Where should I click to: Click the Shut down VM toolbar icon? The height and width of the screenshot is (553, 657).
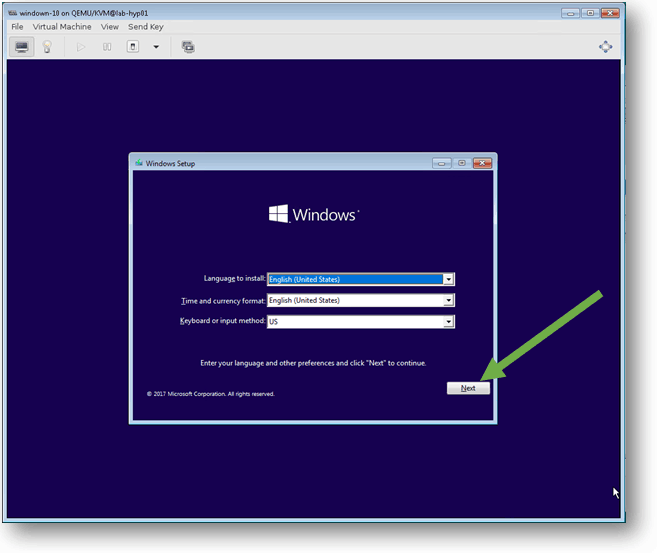133,47
